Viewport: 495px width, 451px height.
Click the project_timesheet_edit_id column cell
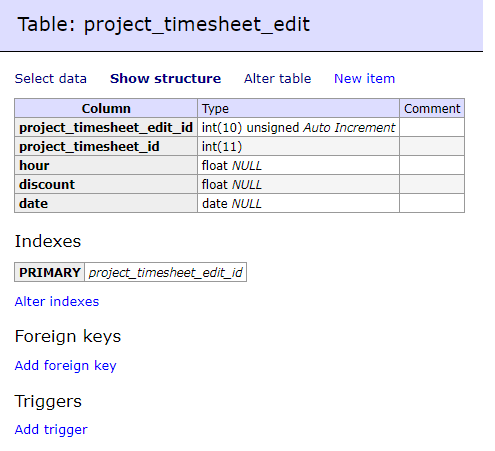[106, 127]
